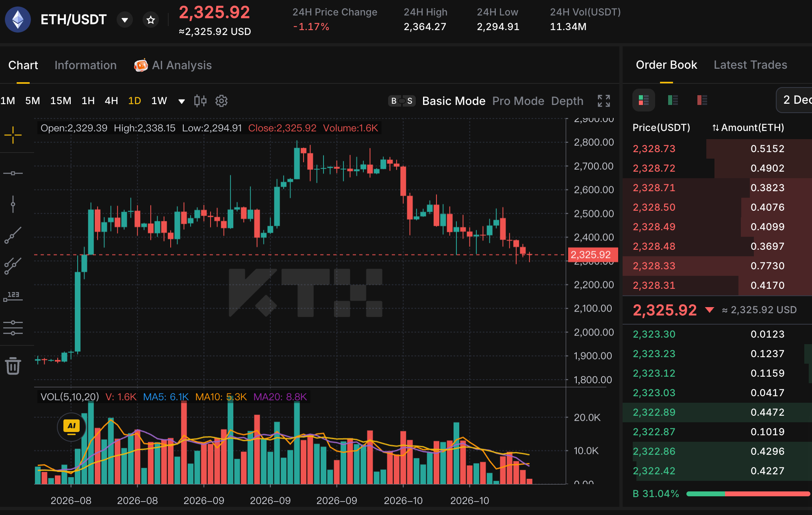Click the ask amount 0.7730
Image resolution: width=812 pixels, height=515 pixels.
coord(767,266)
